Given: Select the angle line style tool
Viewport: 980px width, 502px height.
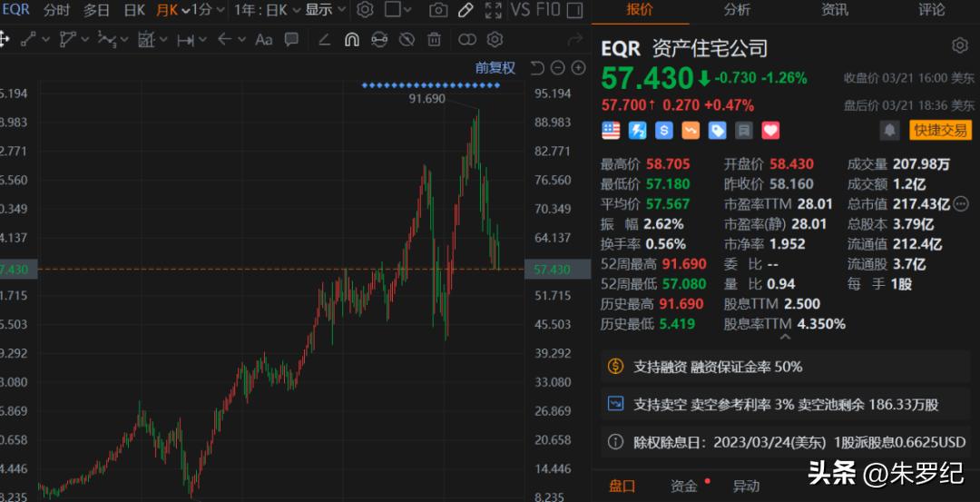Looking at the screenshot, I should click(324, 40).
